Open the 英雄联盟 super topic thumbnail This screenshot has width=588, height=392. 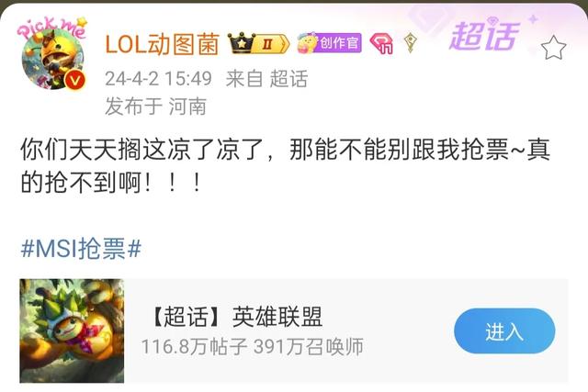72,330
